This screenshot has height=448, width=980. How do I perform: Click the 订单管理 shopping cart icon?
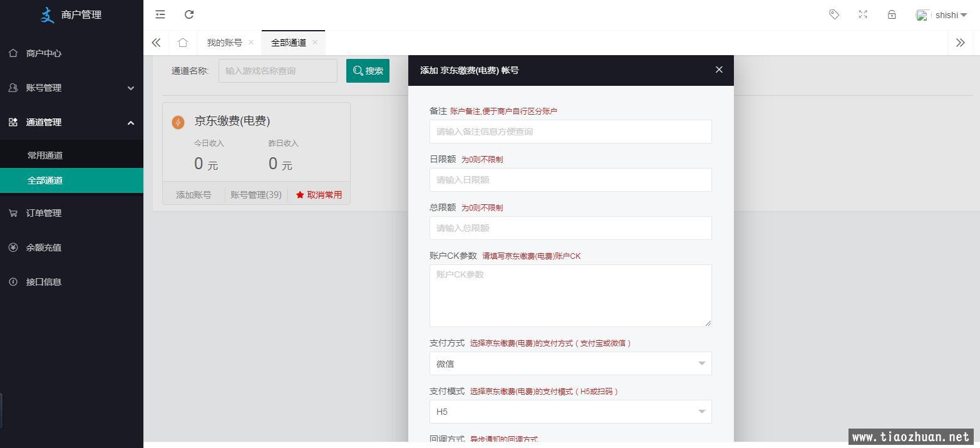13,213
